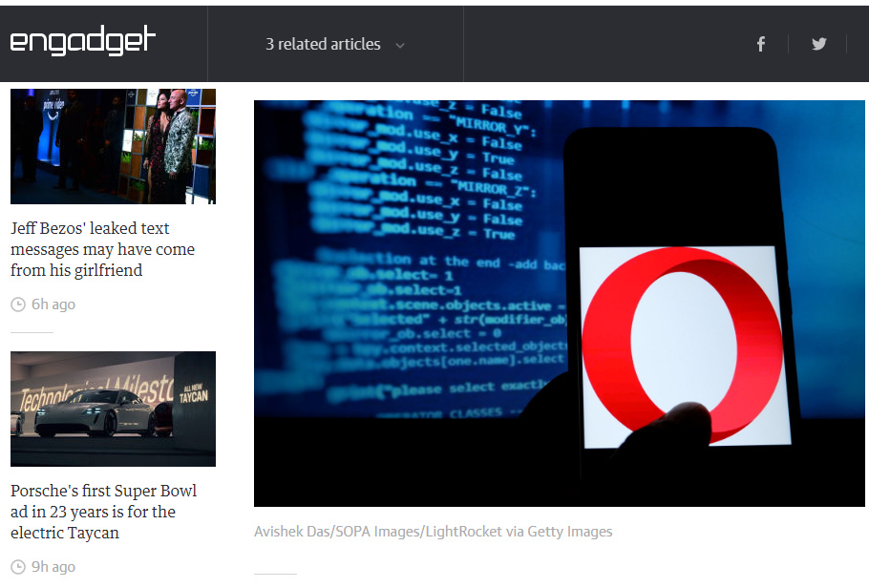869x588 pixels.
Task: Click the red Opera logo in image
Action: [681, 346]
